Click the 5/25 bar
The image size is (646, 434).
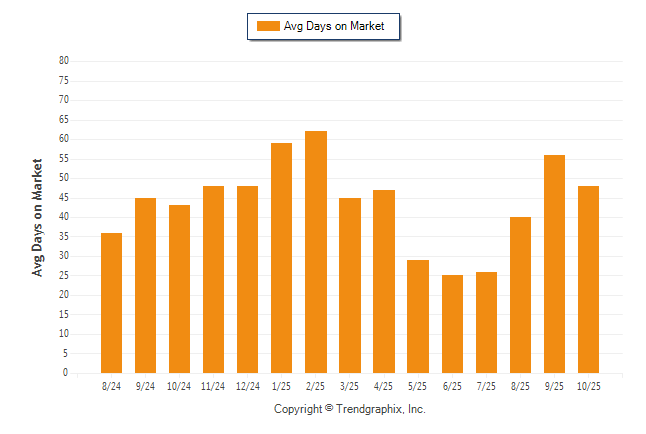pyautogui.click(x=418, y=317)
